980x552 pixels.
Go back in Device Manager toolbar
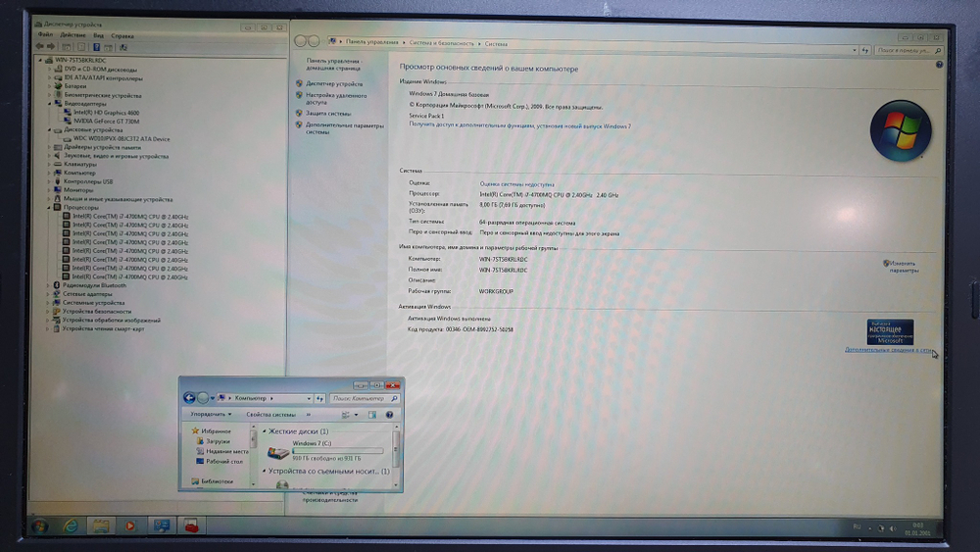click(39, 47)
